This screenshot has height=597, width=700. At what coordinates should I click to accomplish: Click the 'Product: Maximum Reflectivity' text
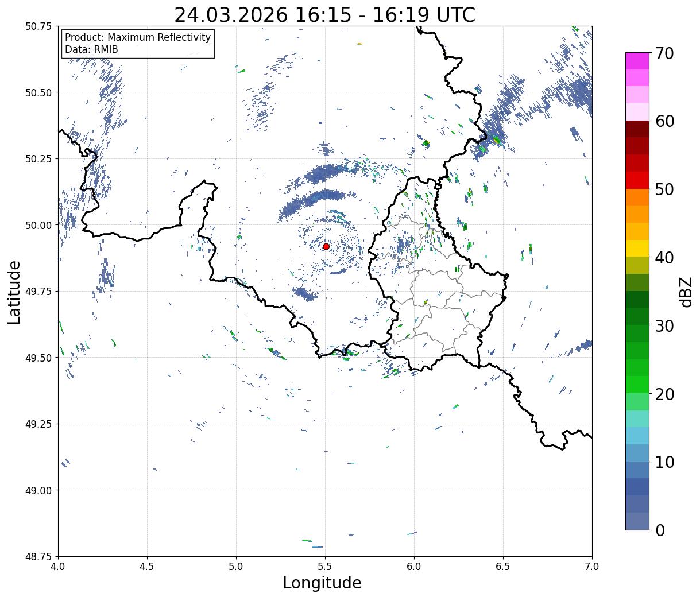click(x=138, y=37)
